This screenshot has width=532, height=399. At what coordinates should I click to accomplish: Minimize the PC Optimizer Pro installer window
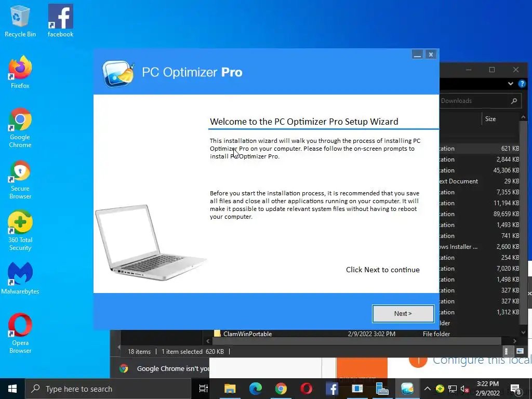click(417, 55)
